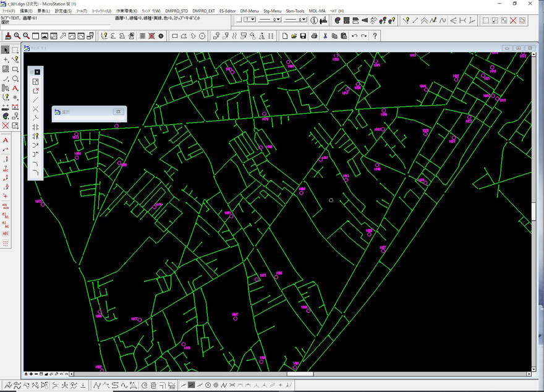Click the Cut scissors icon
Viewport: 544px width, 392px height.
tap(325, 36)
